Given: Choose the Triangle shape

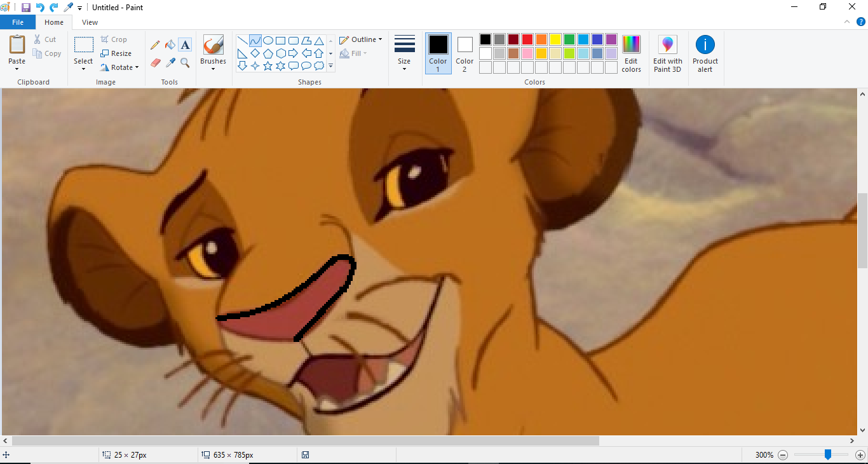Looking at the screenshot, I should (x=319, y=41).
